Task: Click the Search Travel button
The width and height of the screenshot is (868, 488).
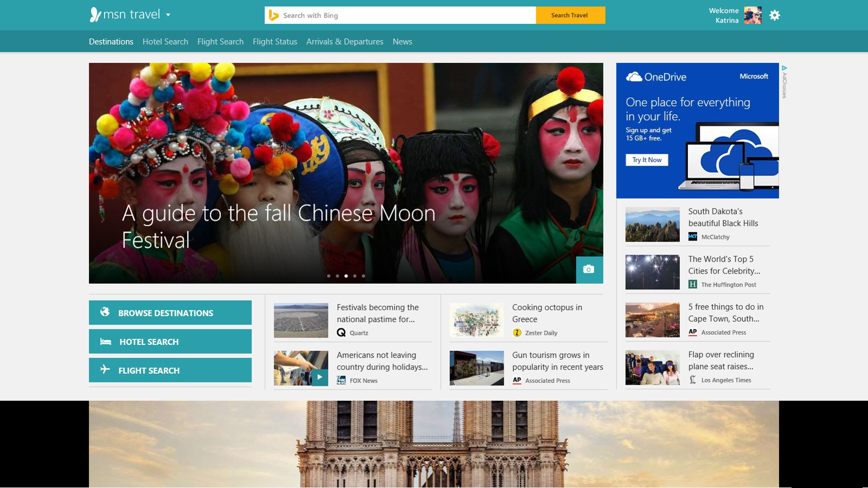Action: click(570, 15)
